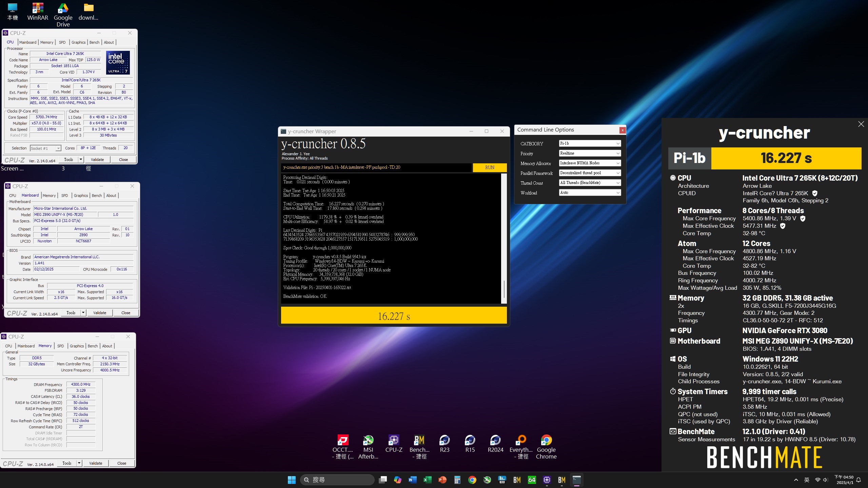Screen dimensions: 868x488
Task: Click Tools in the middle CPU-Z window
Action: (x=71, y=313)
